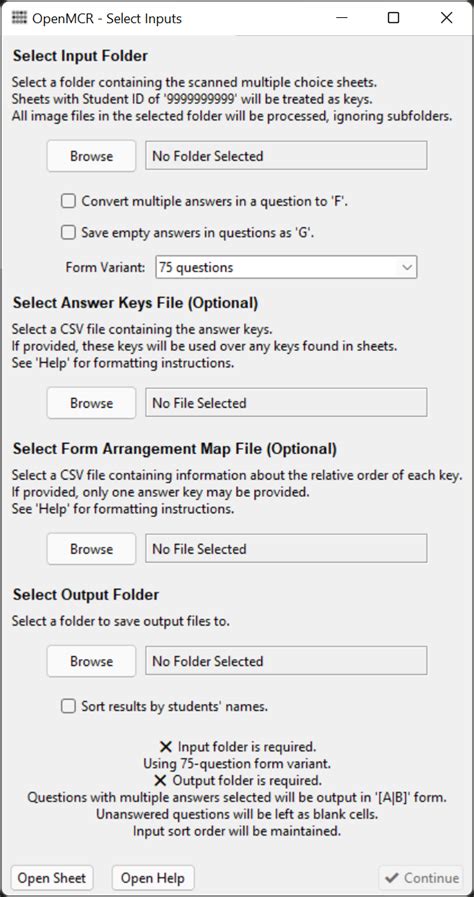The image size is (474, 897).
Task: Close the OpenMCR Select Inputs window
Action: [447, 18]
